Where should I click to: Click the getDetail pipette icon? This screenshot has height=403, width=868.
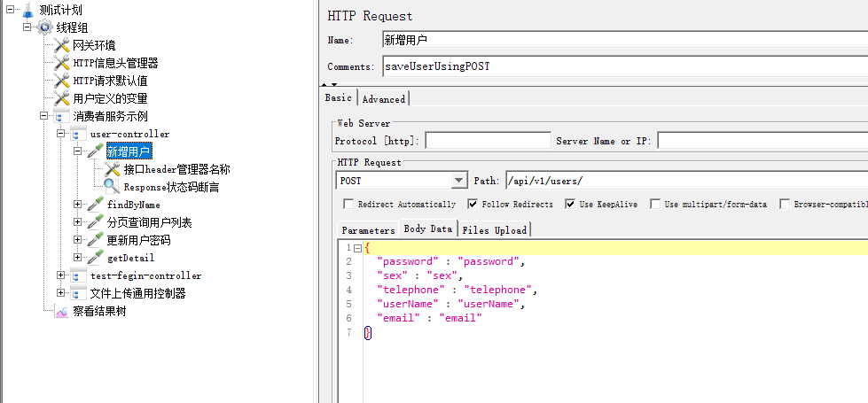click(95, 258)
